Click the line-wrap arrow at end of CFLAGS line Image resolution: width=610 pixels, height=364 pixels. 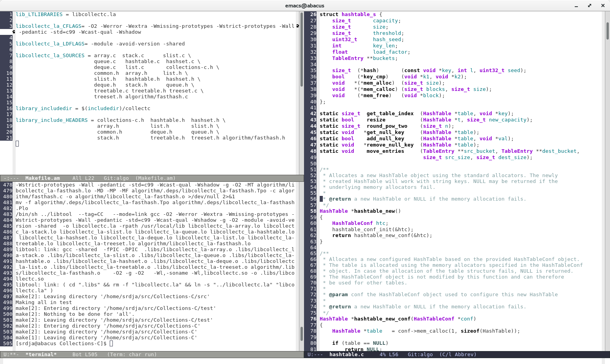[298, 26]
